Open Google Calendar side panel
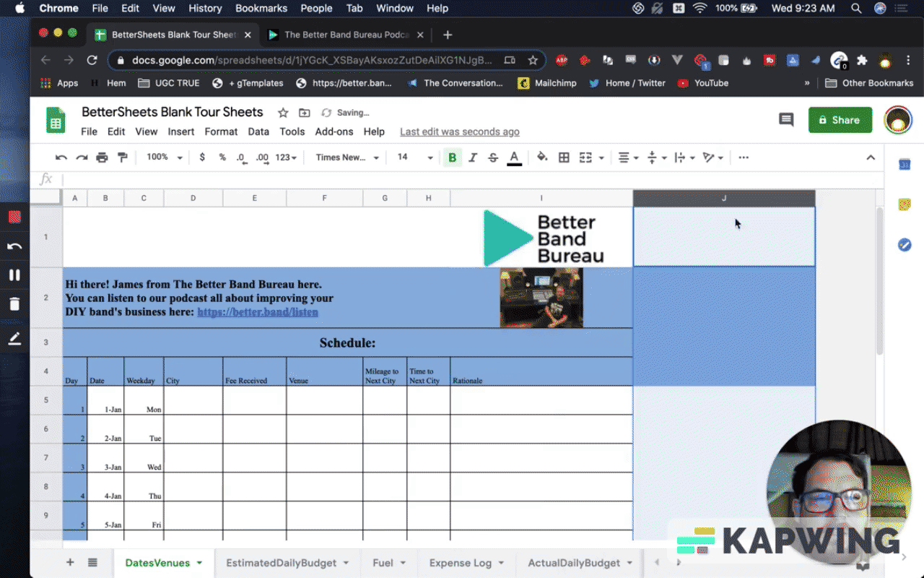This screenshot has height=578, width=924. 905,165
